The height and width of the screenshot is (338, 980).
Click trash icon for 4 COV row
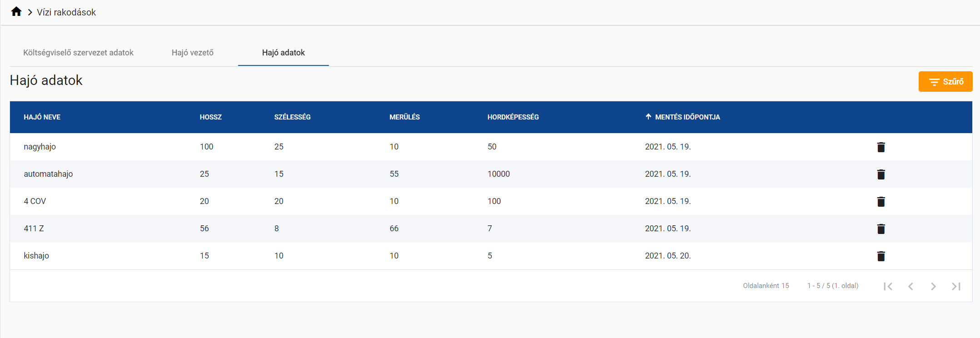click(x=881, y=201)
